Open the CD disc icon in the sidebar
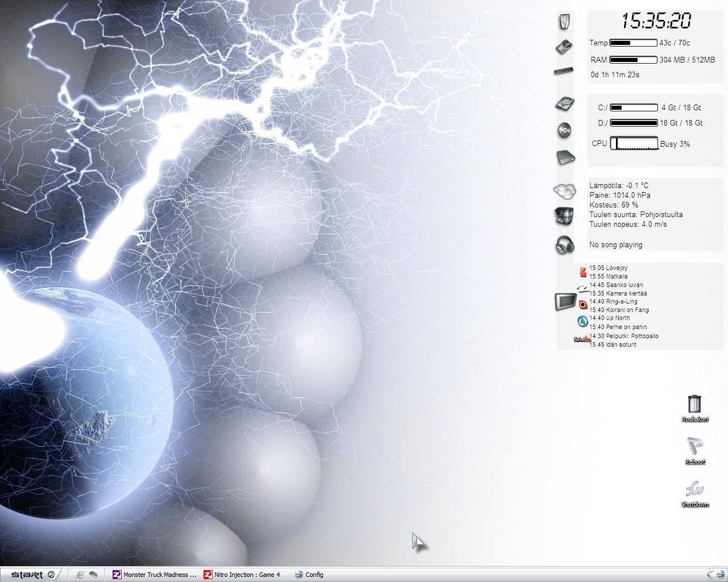 tap(564, 130)
